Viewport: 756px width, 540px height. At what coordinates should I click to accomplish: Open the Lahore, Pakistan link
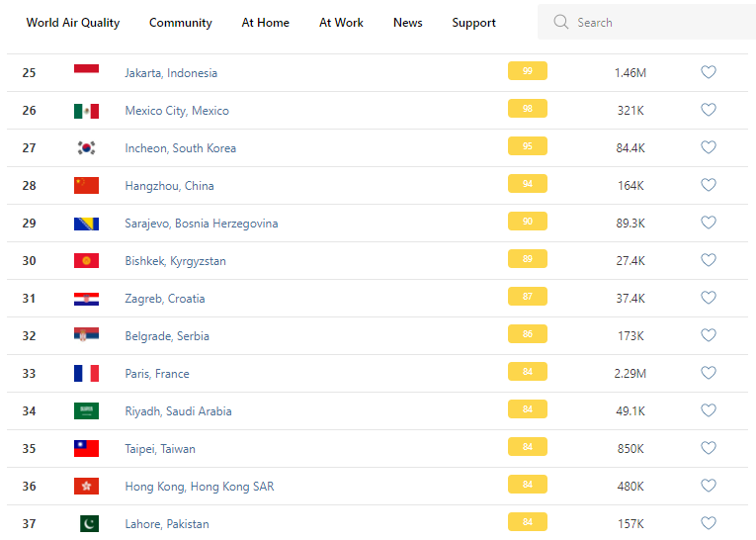167,524
